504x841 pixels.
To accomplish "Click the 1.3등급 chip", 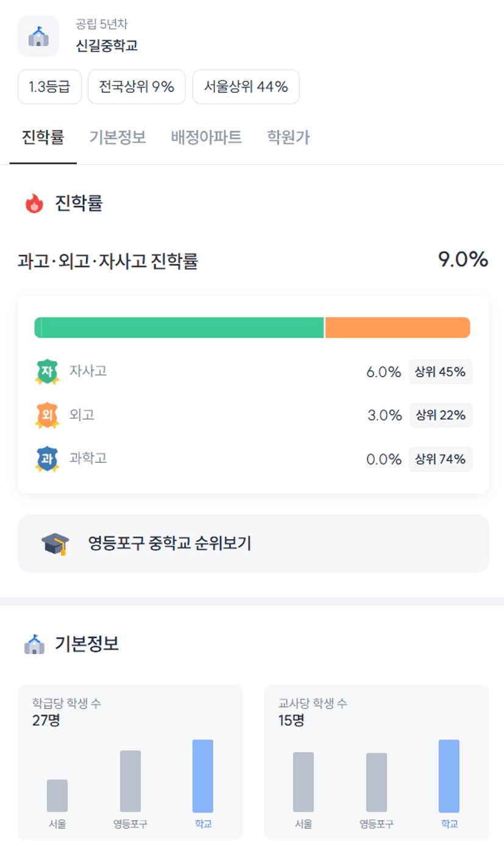I will [x=50, y=87].
